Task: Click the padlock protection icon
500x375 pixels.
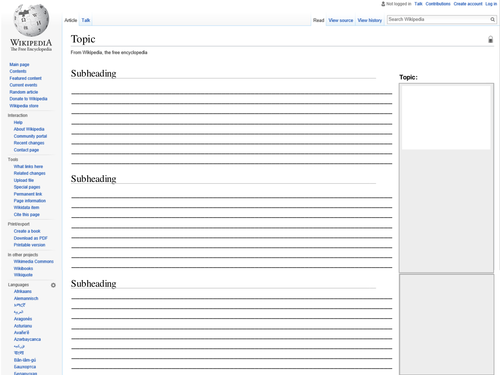Action: point(490,39)
